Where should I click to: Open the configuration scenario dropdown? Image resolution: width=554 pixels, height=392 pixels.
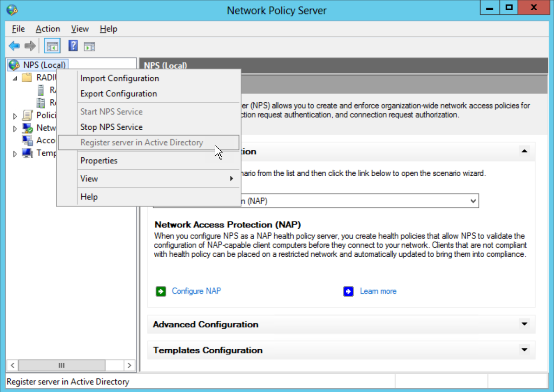tap(473, 201)
